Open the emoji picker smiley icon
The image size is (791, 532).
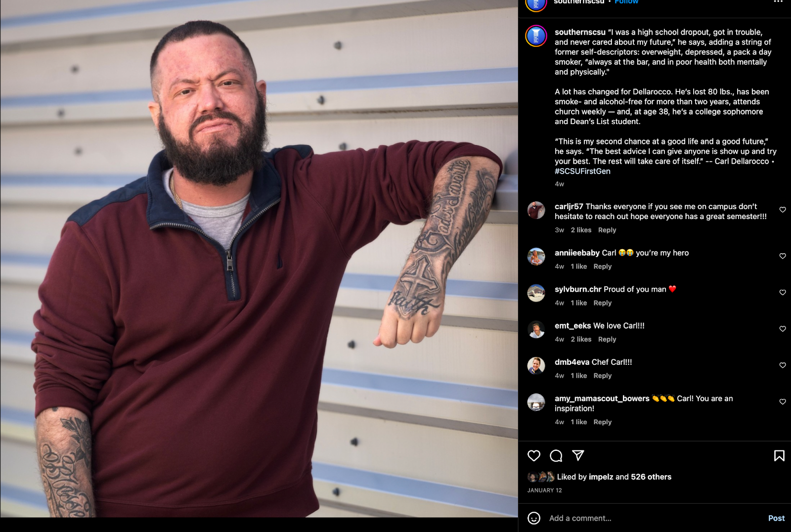tap(534, 518)
